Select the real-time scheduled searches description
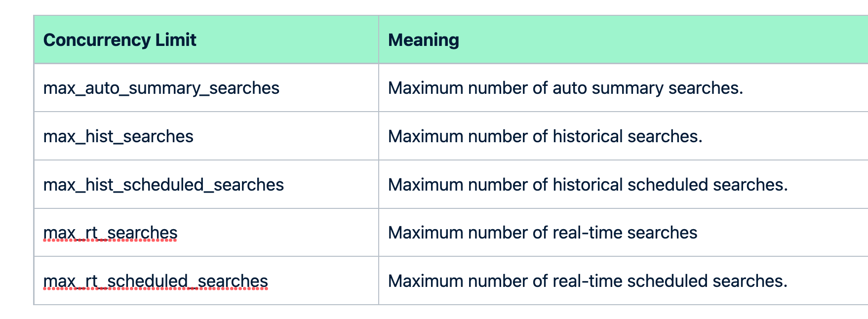The width and height of the screenshot is (868, 319). pyautogui.click(x=588, y=281)
